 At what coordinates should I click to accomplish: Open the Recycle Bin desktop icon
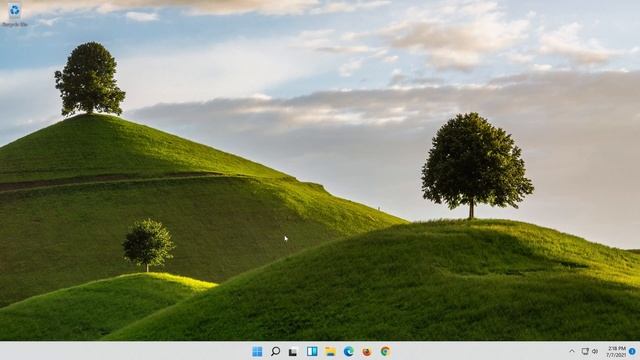tap(15, 15)
